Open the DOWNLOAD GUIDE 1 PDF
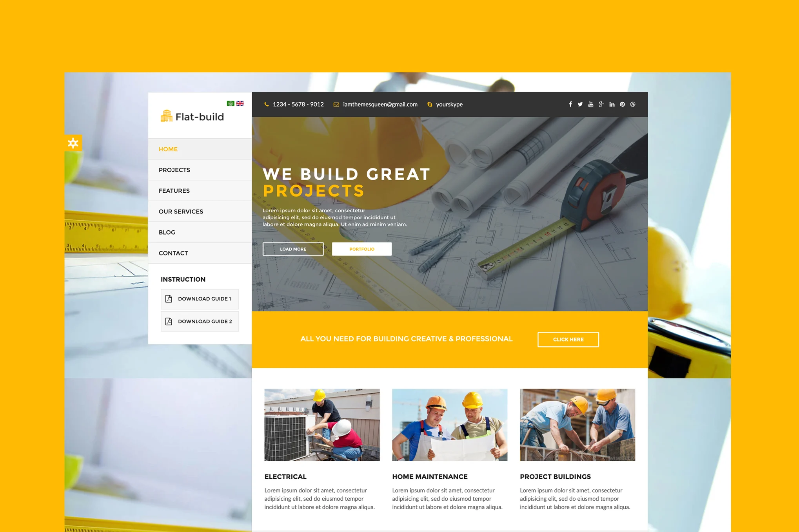This screenshot has width=799, height=532. coord(199,298)
